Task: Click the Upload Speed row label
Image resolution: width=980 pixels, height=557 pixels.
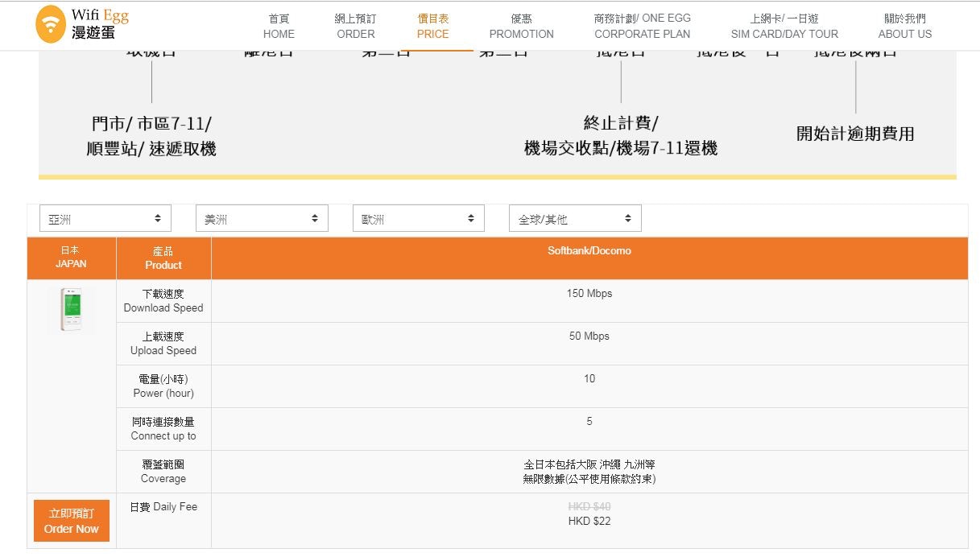Action: (163, 344)
